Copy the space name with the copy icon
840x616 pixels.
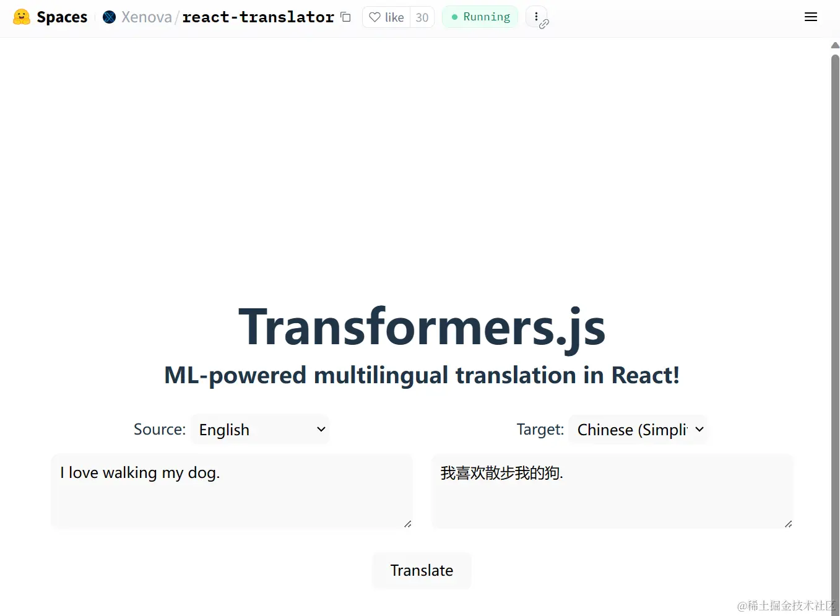(346, 17)
